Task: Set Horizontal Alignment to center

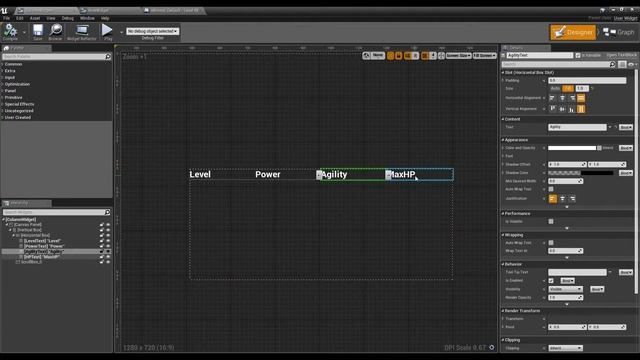Action: [x=562, y=98]
